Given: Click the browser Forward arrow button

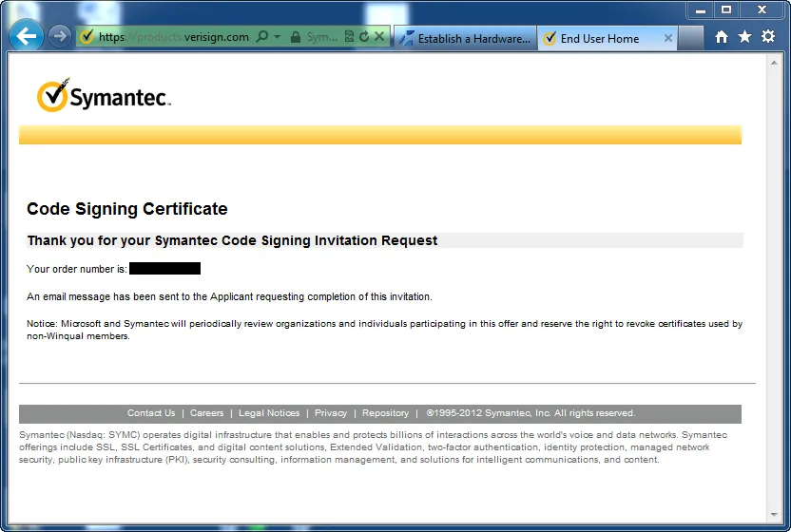Looking at the screenshot, I should tap(60, 36).
